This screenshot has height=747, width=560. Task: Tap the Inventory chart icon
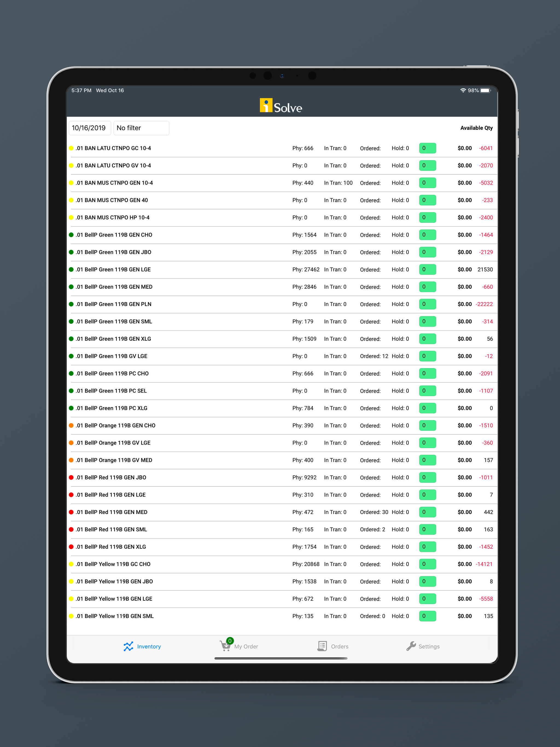[x=128, y=646]
